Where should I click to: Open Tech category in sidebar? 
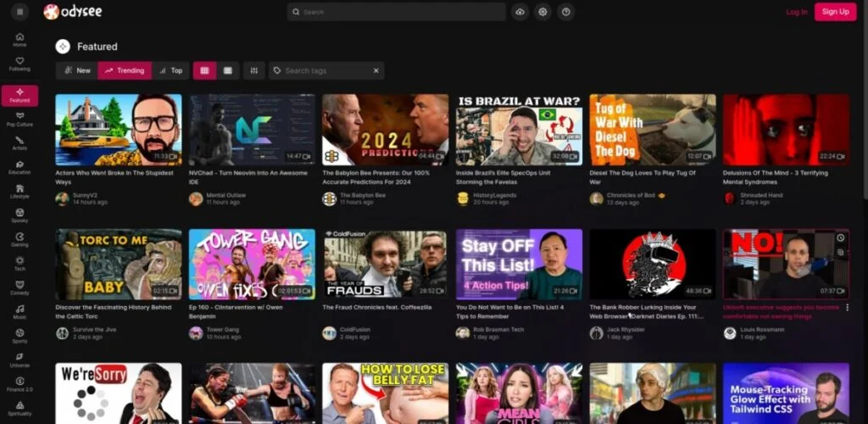pyautogui.click(x=20, y=264)
